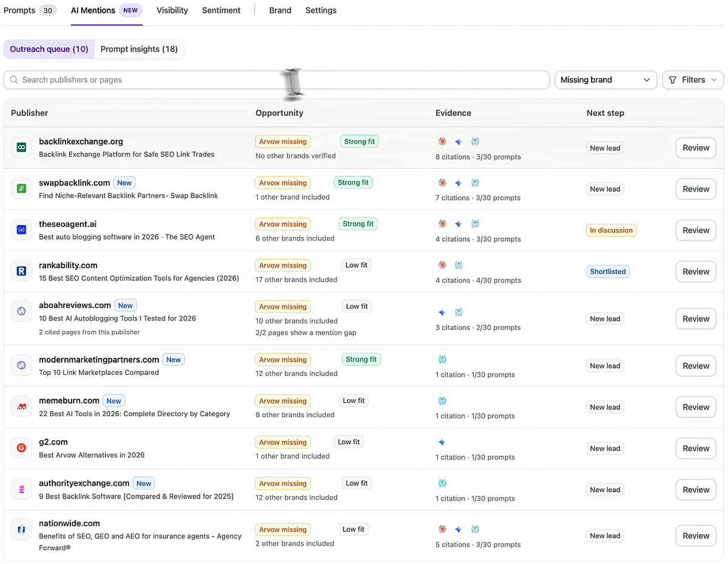Viewport: 728px width, 564px height.
Task: Go to the Sentiment tab
Action: point(221,10)
